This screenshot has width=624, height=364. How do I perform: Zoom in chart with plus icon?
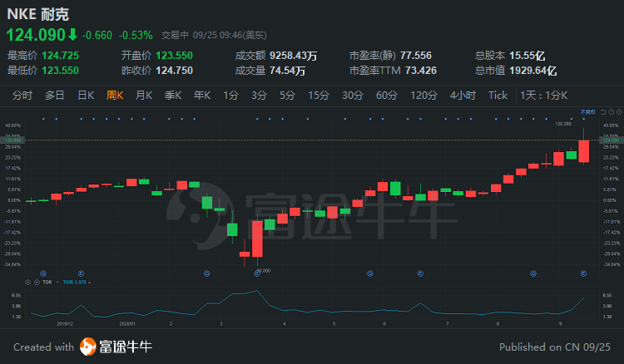coord(619,112)
